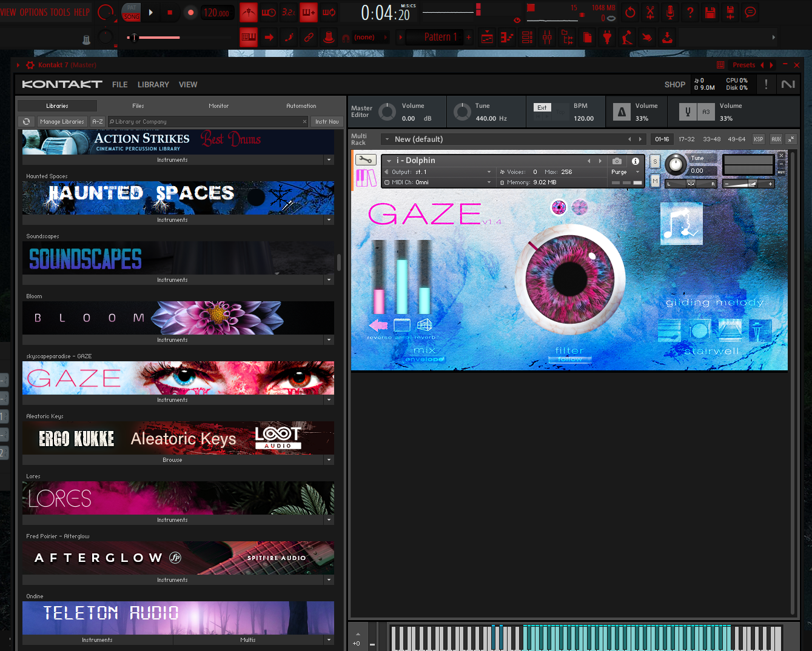Expand the dropdown arrow under Soundscapes library
Image resolution: width=812 pixels, height=651 pixels.
pos(329,280)
